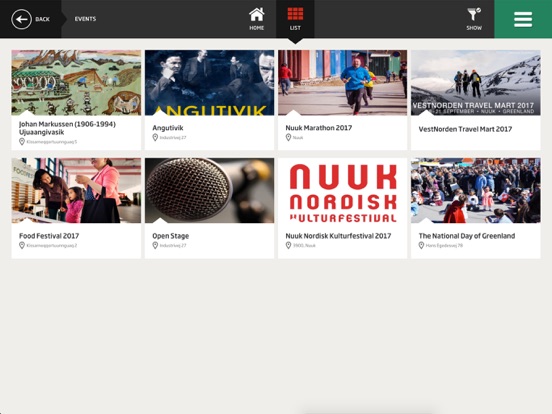Open the National Day crowd photo
The width and height of the screenshot is (552, 414).
(x=476, y=190)
